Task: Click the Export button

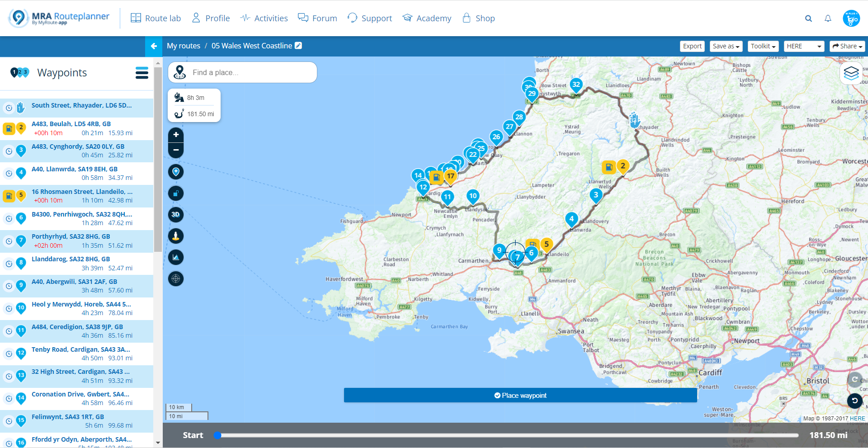Action: pyautogui.click(x=692, y=46)
